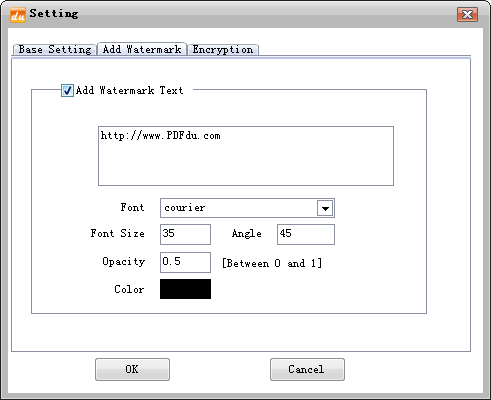491x400 pixels.
Task: Pick the black Color swatch
Action: [x=185, y=289]
